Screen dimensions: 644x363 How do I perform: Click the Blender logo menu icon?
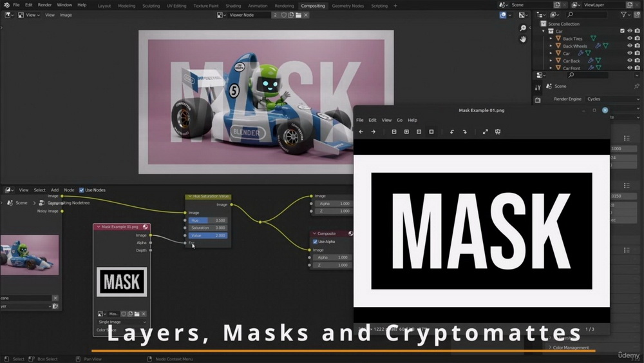[6, 5]
